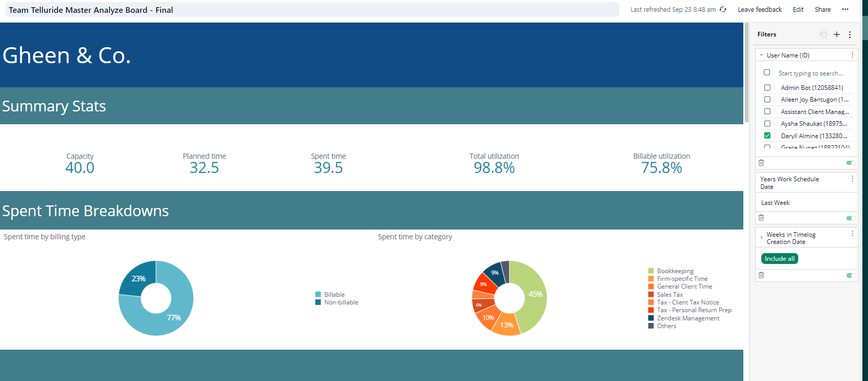The height and width of the screenshot is (381, 868).
Task: Turn off Years Work Schedule Date filter toggle
Action: click(x=851, y=218)
